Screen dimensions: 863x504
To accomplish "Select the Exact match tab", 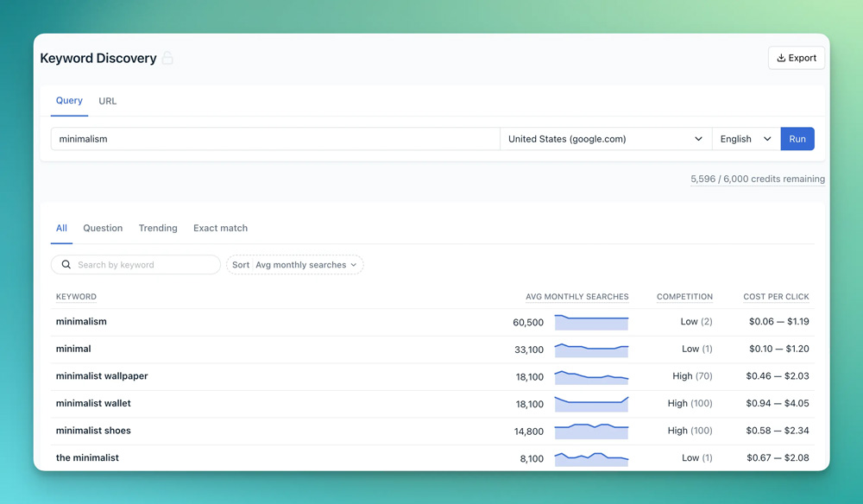I will (x=220, y=228).
